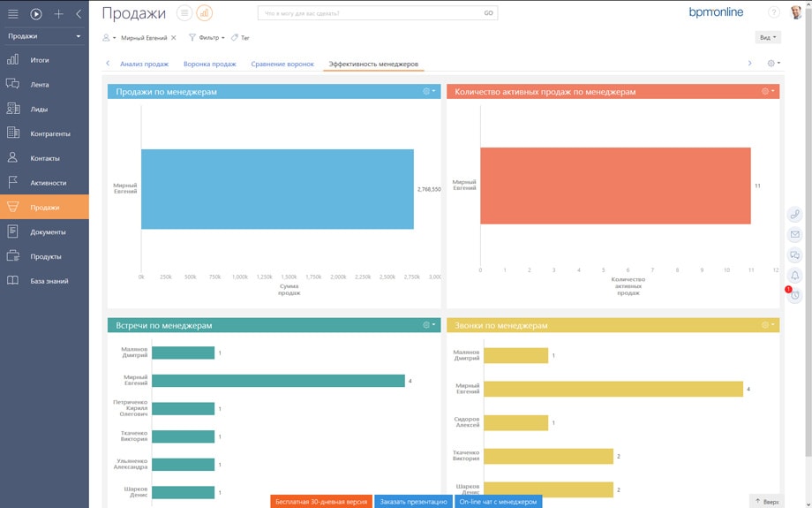Screen dimensions: 812x508
Task: Switch to analytics chart view icon
Action: tap(205, 13)
